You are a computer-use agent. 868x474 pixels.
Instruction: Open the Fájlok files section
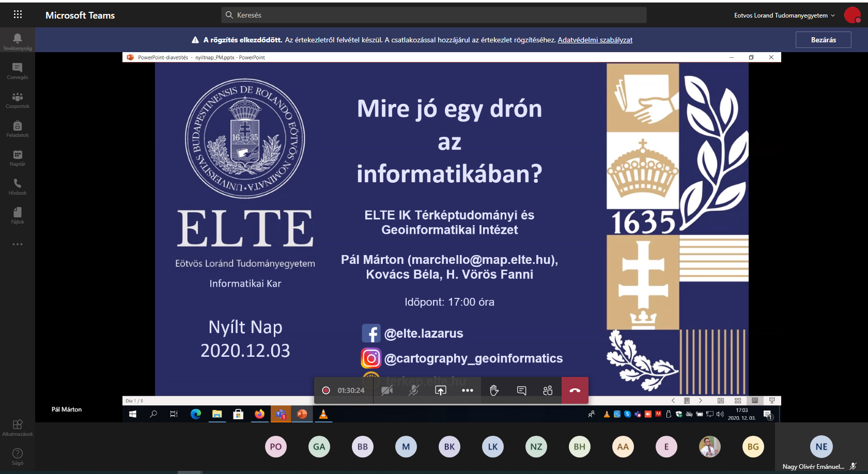(18, 215)
